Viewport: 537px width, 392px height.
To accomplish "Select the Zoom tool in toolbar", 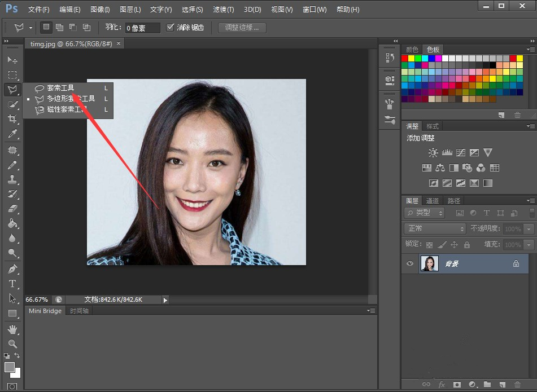I will [12, 343].
